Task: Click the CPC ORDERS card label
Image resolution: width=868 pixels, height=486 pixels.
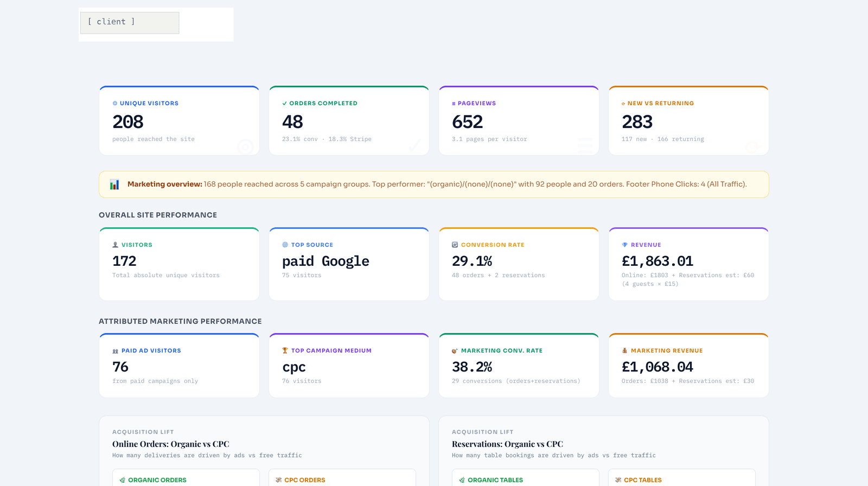Action: click(x=305, y=480)
